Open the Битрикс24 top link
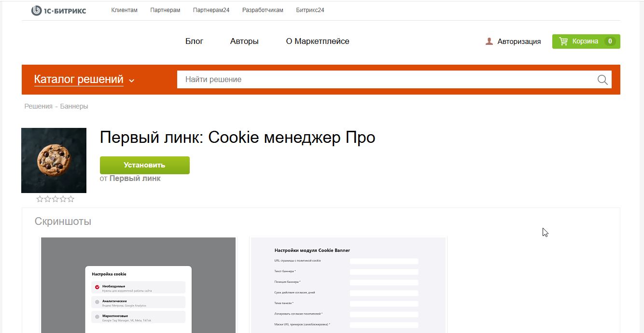 coord(310,10)
